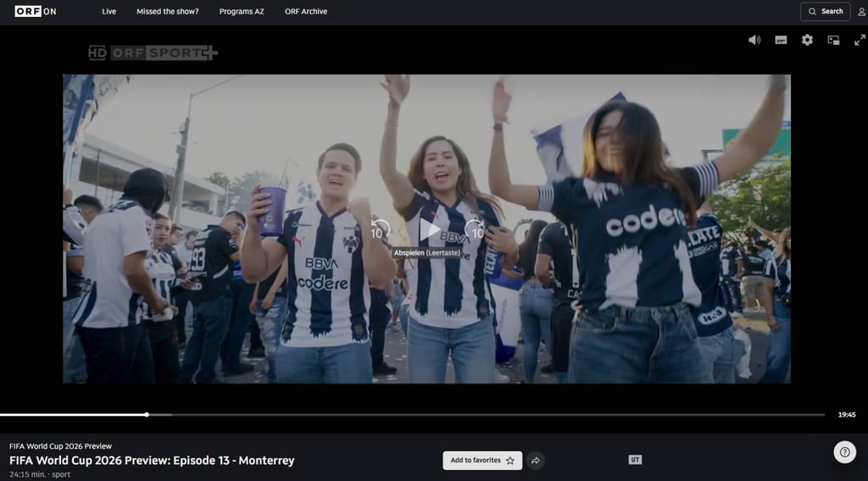Rewind the video 10 seconds

tap(379, 229)
